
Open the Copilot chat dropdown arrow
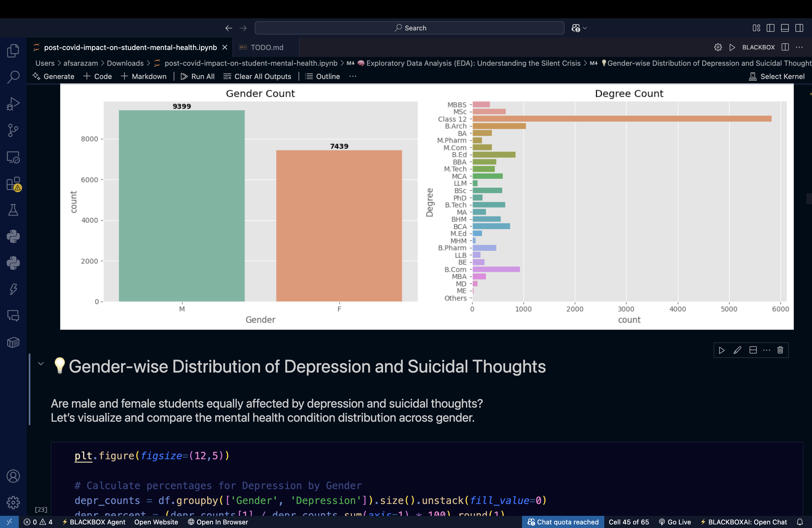[585, 28]
